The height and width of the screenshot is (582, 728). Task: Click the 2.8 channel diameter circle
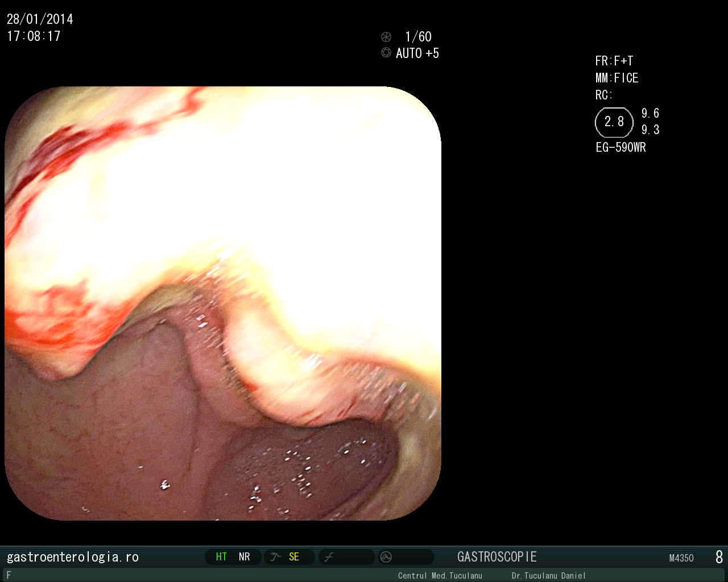pos(614,122)
